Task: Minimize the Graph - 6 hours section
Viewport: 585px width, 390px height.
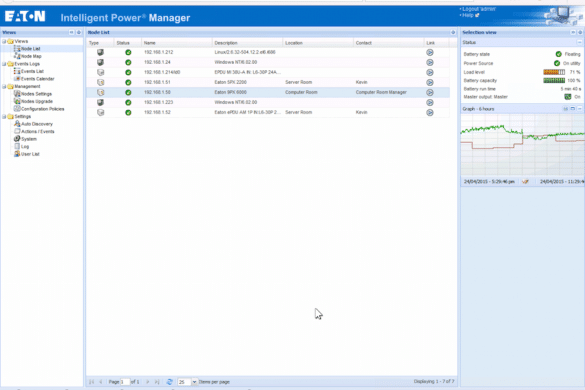Action: 579,109
